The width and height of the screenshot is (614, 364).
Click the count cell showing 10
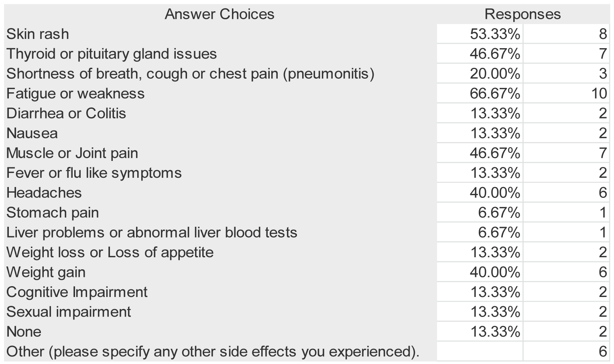(x=598, y=94)
